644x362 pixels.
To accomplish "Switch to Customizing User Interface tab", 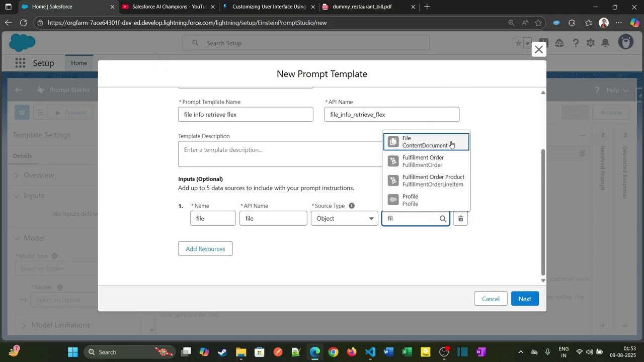I will (x=269, y=7).
